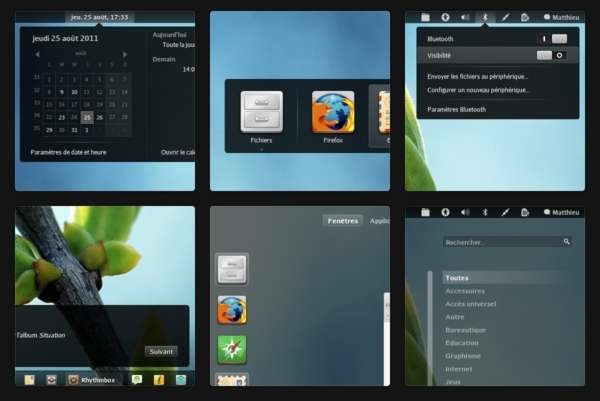The image size is (600, 401).
Task: Select day 10 in the calendar
Action: [x=74, y=92]
